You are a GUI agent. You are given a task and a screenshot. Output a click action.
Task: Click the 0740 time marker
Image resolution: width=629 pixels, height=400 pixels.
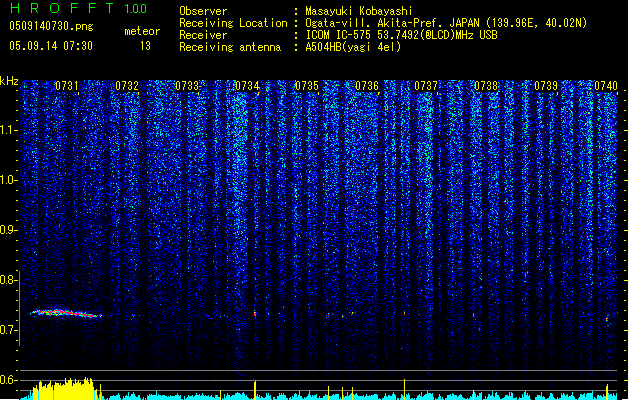point(606,86)
